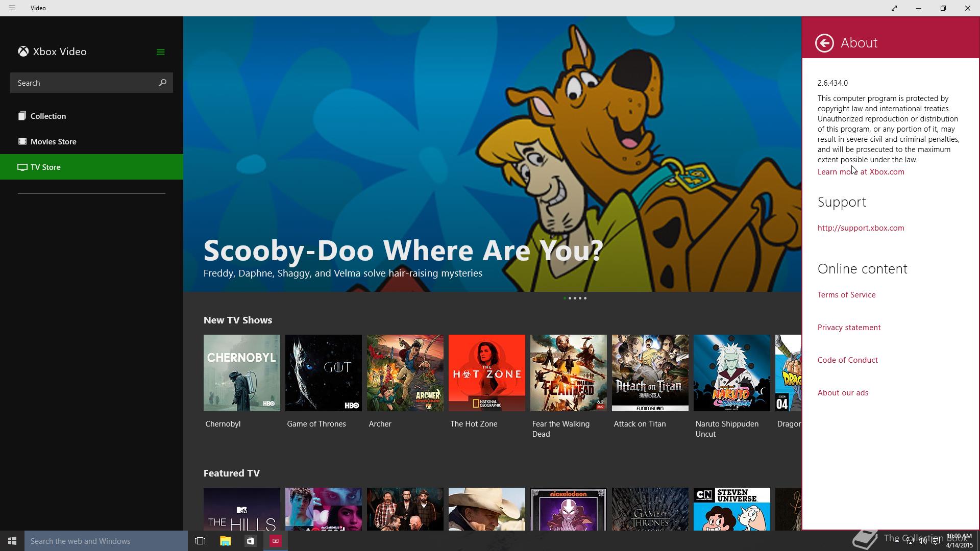This screenshot has height=551, width=980.
Task: Click the network icon in system tray
Action: (x=910, y=541)
